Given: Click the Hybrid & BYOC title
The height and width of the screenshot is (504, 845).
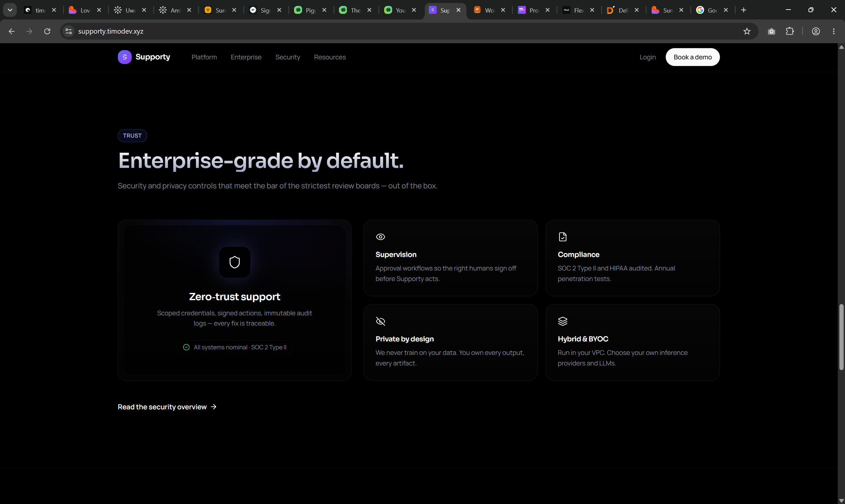Looking at the screenshot, I should 583,339.
